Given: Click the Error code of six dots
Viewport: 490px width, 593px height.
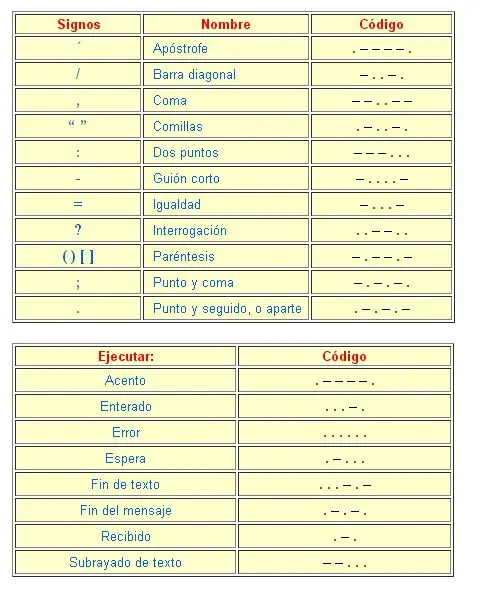Looking at the screenshot, I should click(x=345, y=435).
